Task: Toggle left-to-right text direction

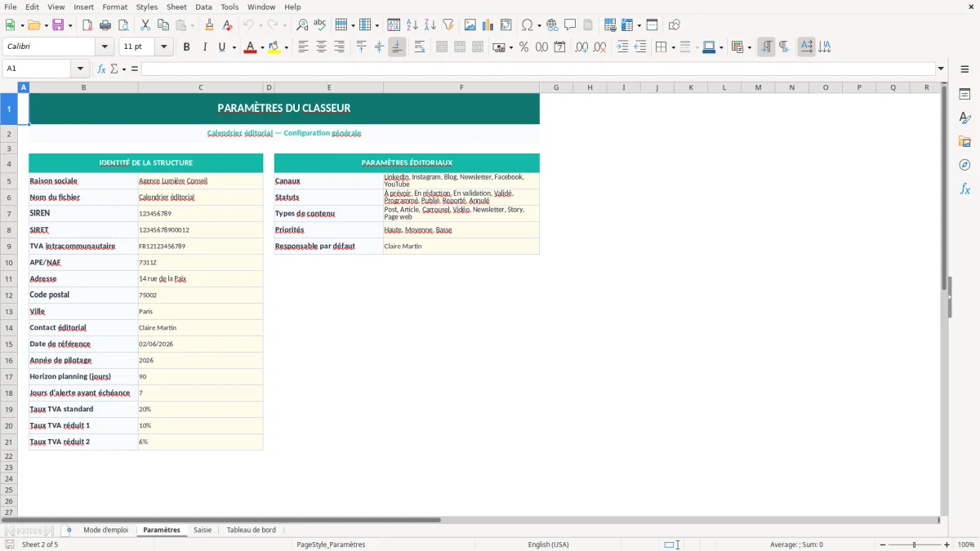Action: [x=766, y=47]
